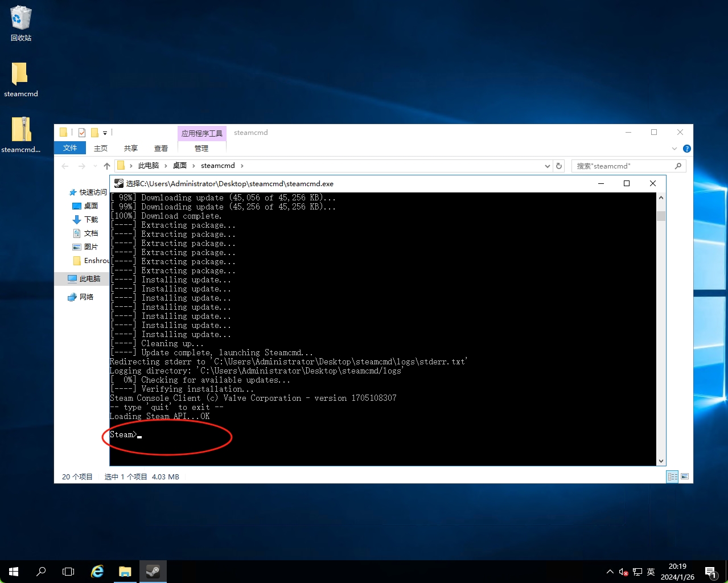Image resolution: width=728 pixels, height=583 pixels.
Task: Go back using the Explorer back arrow
Action: point(65,166)
